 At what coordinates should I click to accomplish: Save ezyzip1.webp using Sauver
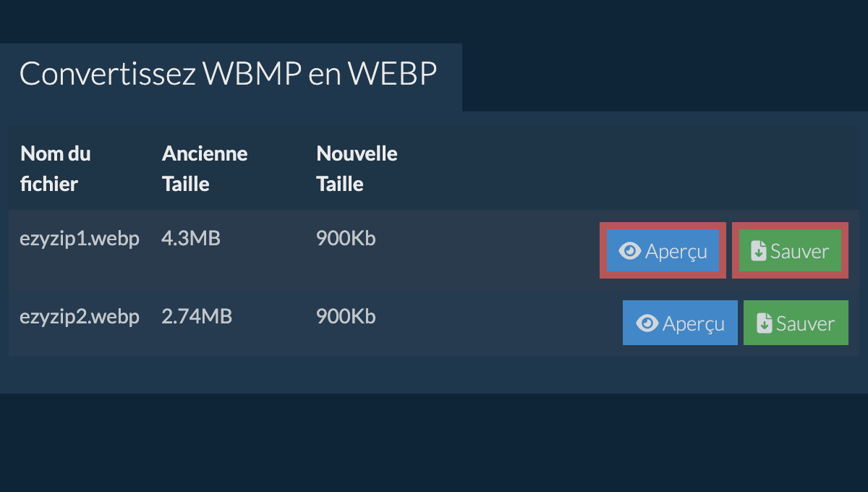tap(790, 250)
